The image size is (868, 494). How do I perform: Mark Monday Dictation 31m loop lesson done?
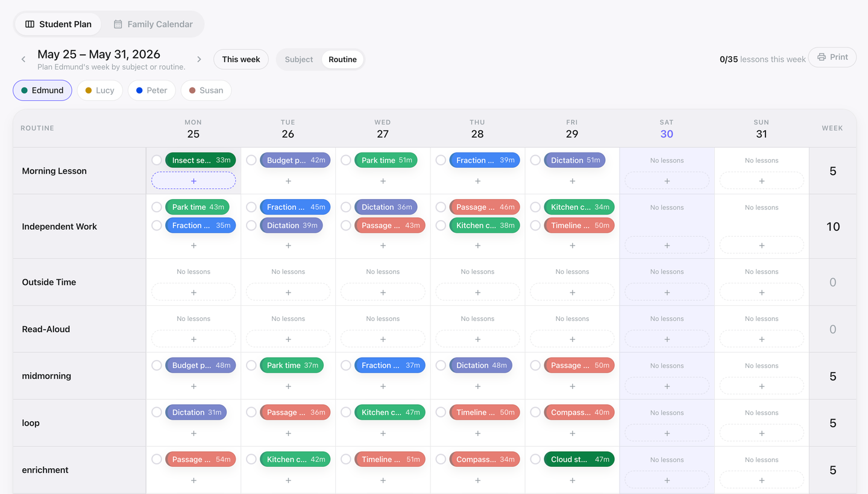(x=157, y=412)
